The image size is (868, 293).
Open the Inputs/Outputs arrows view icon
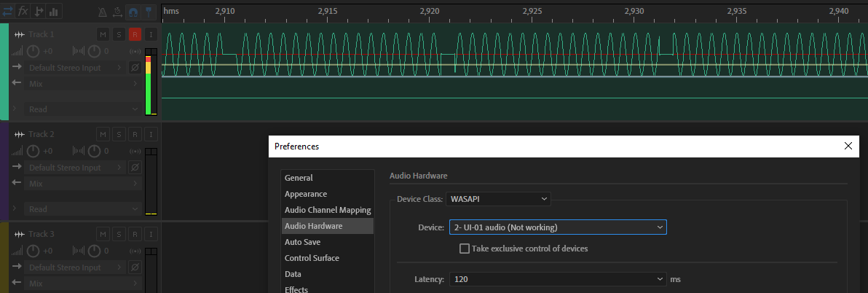(x=7, y=12)
